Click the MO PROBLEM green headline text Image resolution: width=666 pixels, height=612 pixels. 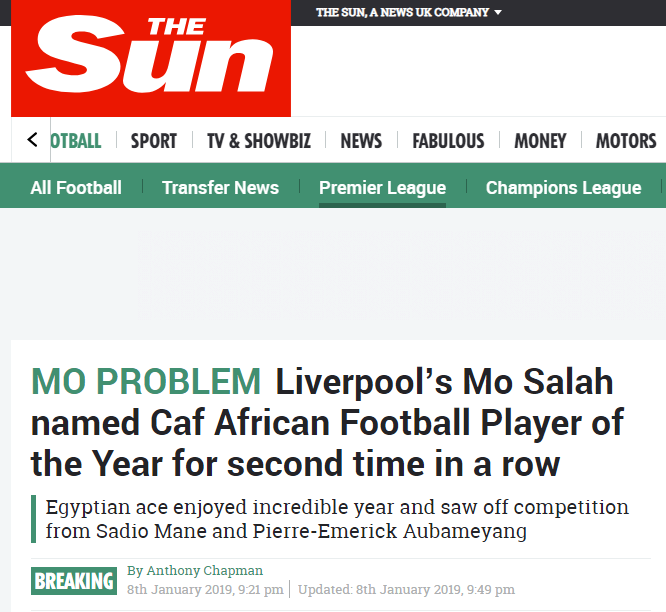146,381
